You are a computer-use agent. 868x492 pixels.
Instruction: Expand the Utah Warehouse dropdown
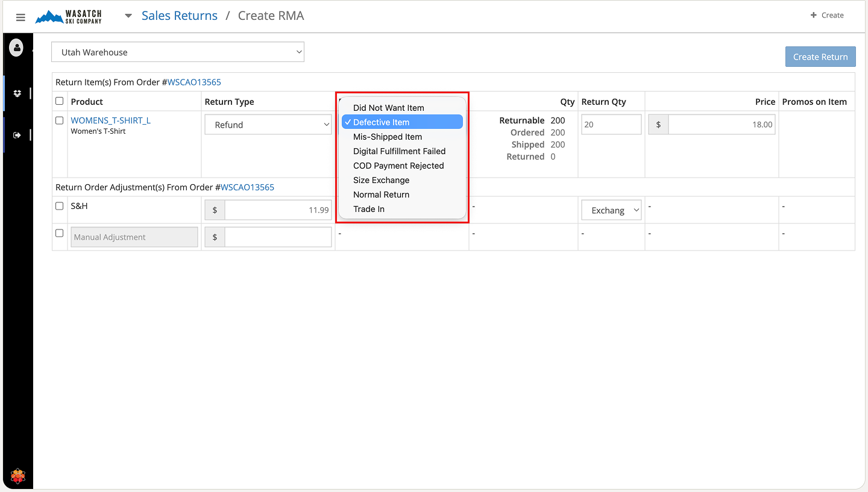(x=178, y=52)
